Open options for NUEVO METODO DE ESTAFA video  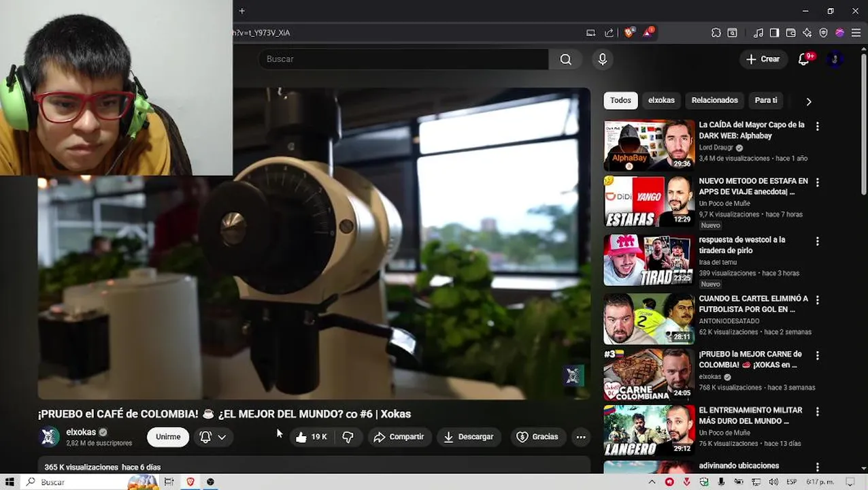(x=818, y=182)
